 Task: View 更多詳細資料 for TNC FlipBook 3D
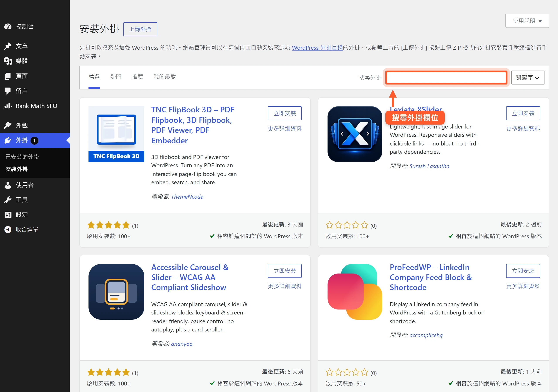coord(284,128)
